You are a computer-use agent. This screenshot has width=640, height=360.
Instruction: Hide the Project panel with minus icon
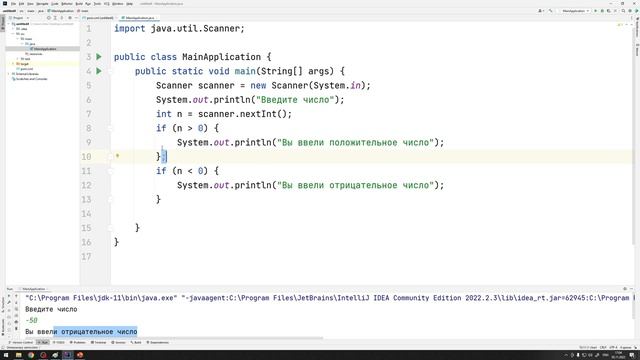(x=76, y=18)
